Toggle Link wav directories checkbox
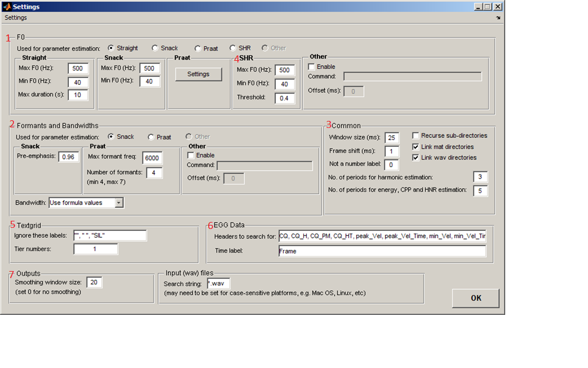The height and width of the screenshot is (368, 588). tap(415, 157)
